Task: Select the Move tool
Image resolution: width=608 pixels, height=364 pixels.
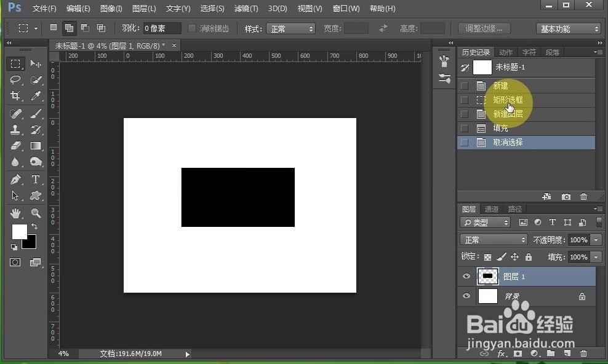Action: pos(35,63)
